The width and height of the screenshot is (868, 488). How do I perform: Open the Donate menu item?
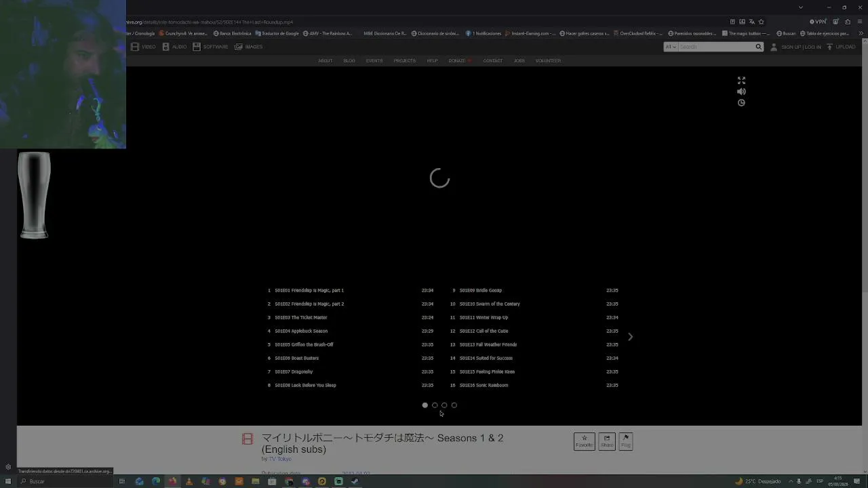point(459,61)
